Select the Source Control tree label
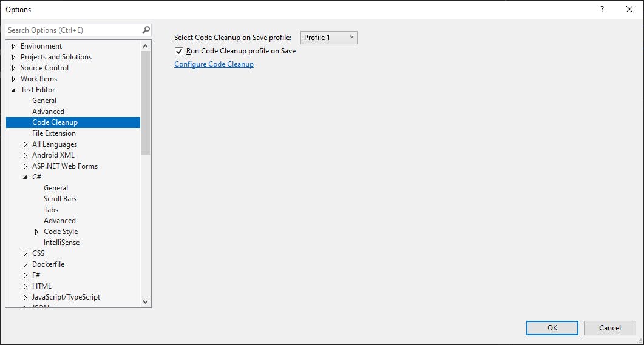Screen dimensions: 644x345 point(44,68)
